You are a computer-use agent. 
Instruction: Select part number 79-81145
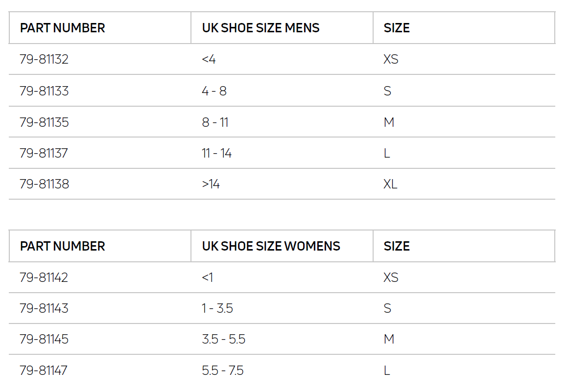(x=44, y=339)
